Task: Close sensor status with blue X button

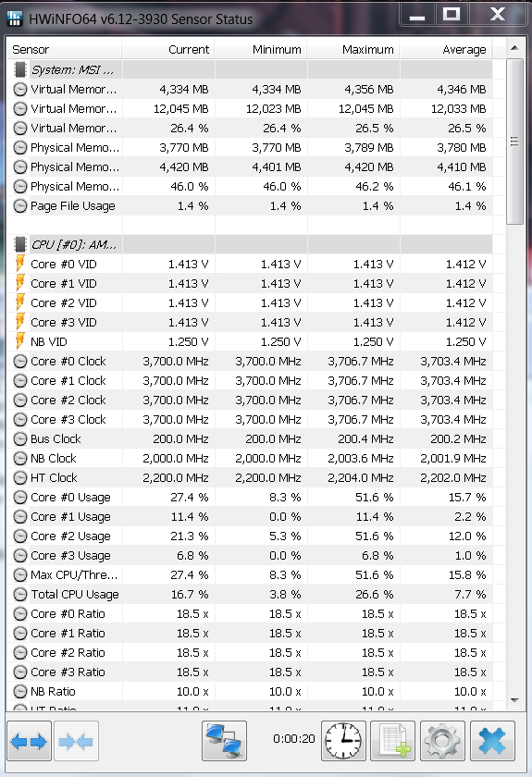Action: (492, 741)
